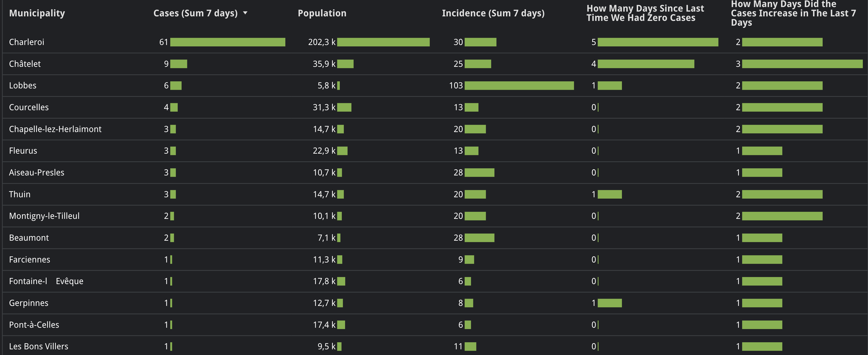Click Montigny-le-Tilleul population value 10,1 k
This screenshot has width=868, height=355.
coord(324,216)
